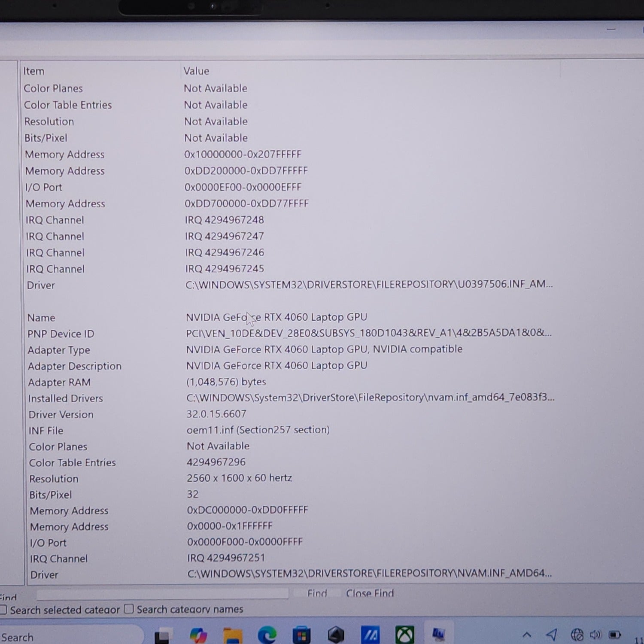The height and width of the screenshot is (644, 644).
Task: Click the Windows taskbar Search box
Action: 64,637
